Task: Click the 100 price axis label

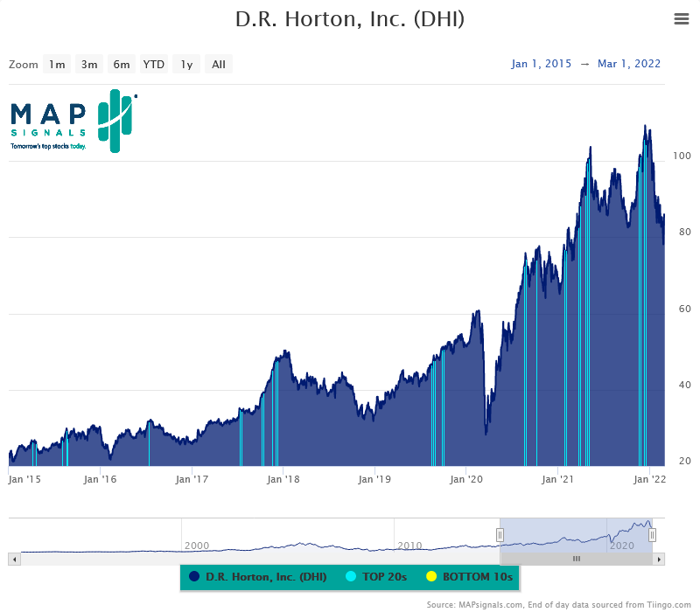Action: click(682, 156)
